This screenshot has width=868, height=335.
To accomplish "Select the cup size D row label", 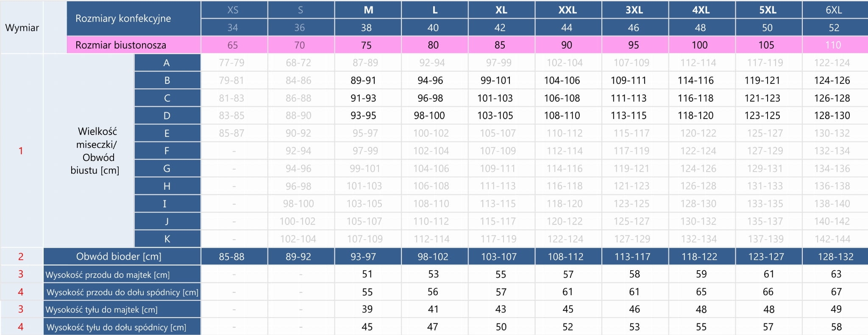I will point(167,116).
